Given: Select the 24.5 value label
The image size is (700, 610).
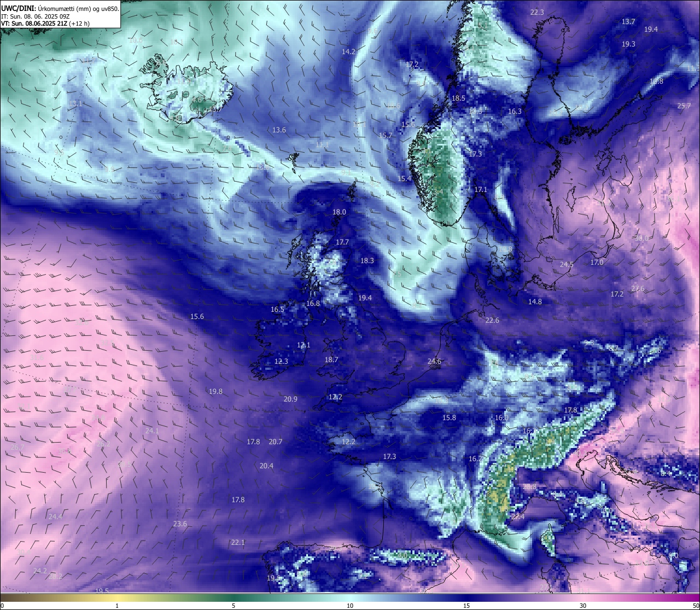Looking at the screenshot, I should [x=567, y=265].
